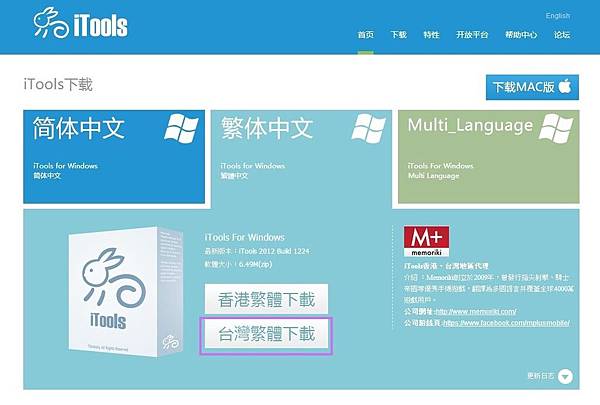Click the iTools下载 page heading
The image size is (600, 405).
pos(58,85)
